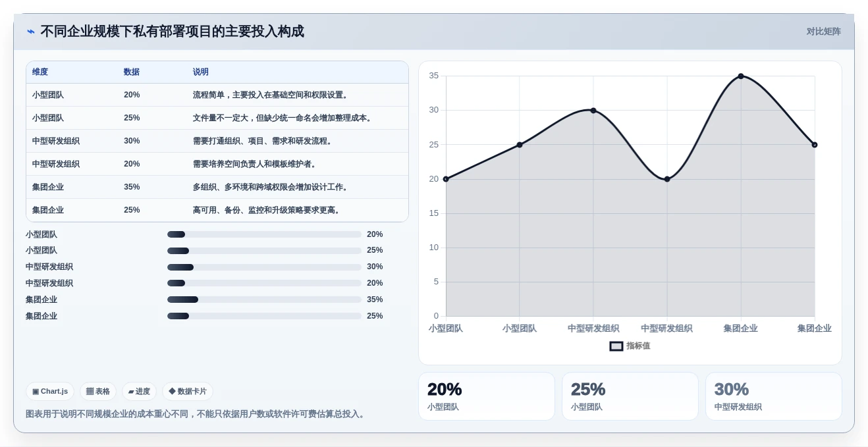Screen dimensions: 868x447
Task: Click the 维度 column header
Action: pyautogui.click(x=40, y=72)
